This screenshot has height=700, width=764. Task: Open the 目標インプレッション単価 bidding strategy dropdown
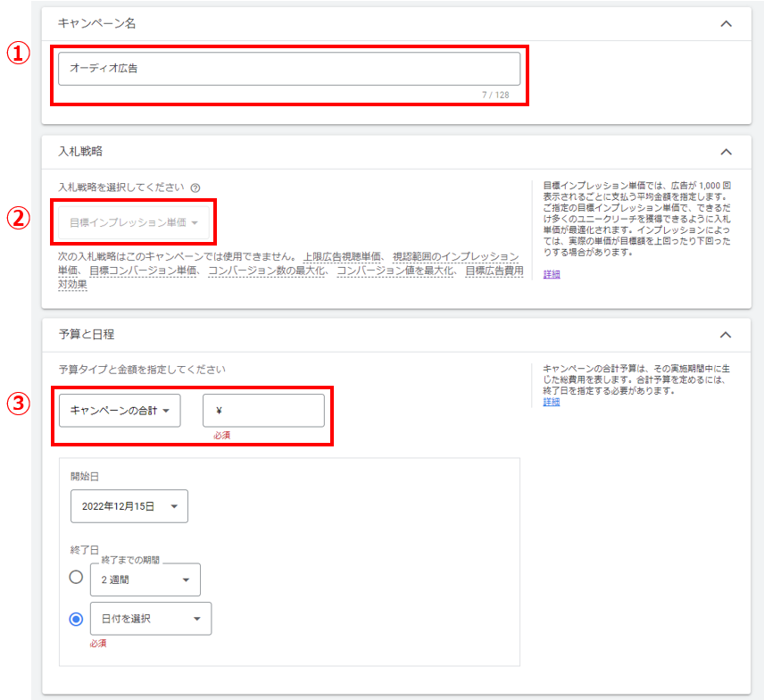133,222
